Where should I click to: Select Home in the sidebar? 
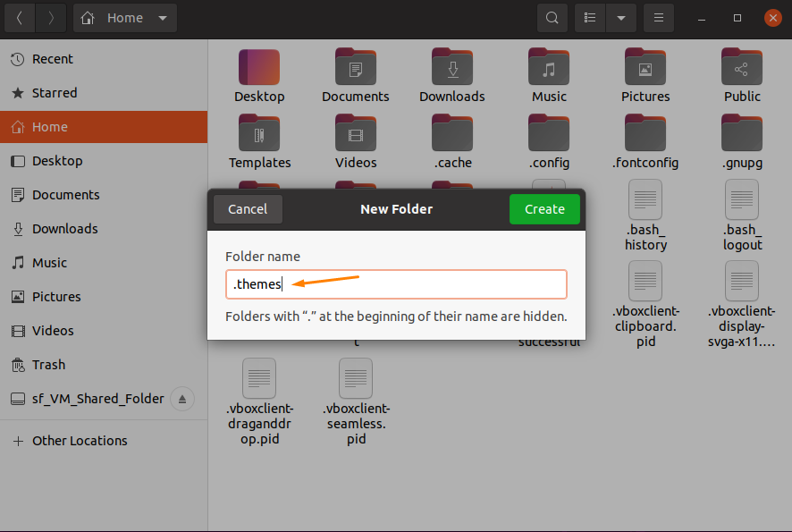(x=104, y=127)
